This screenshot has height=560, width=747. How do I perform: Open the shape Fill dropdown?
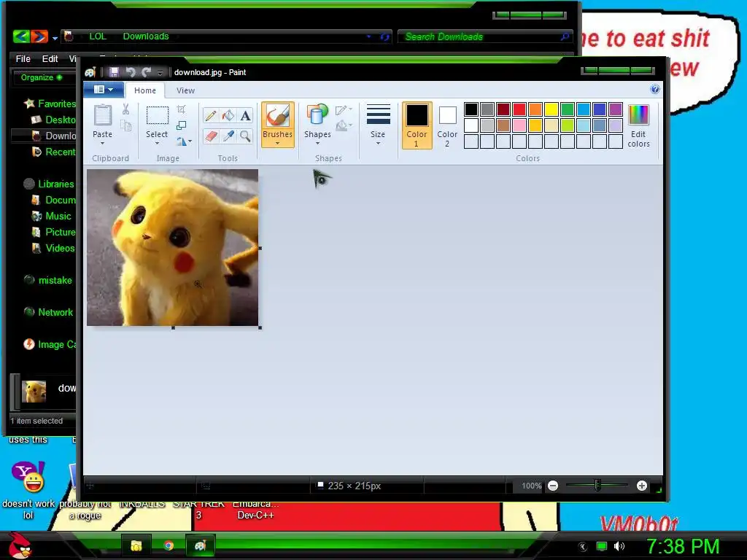pyautogui.click(x=344, y=125)
